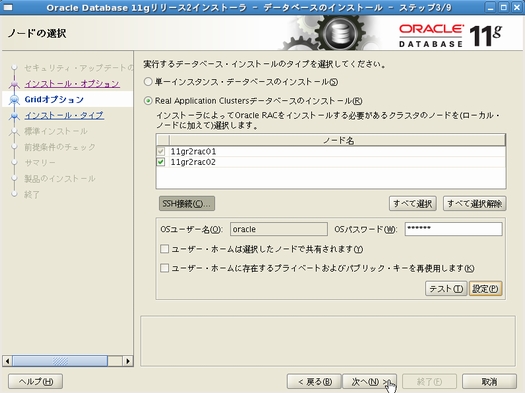525x393 pixels.
Task: Focus the OS password field
Action: (453, 229)
